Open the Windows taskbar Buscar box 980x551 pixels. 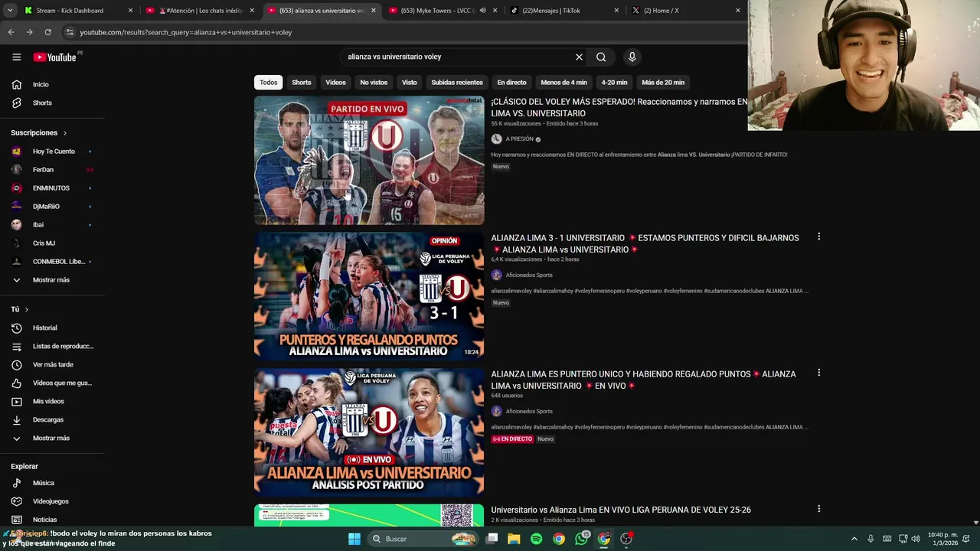point(421,539)
